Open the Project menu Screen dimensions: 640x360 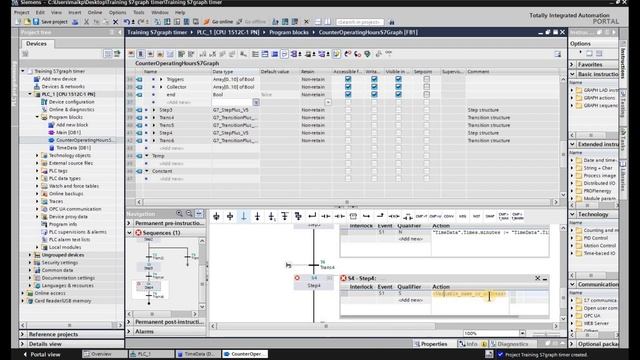coord(22,13)
